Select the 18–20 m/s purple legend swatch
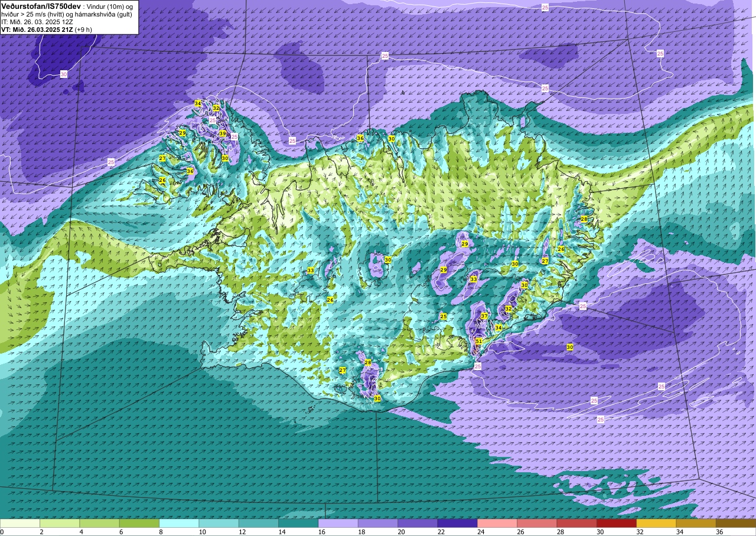 click(x=378, y=523)
